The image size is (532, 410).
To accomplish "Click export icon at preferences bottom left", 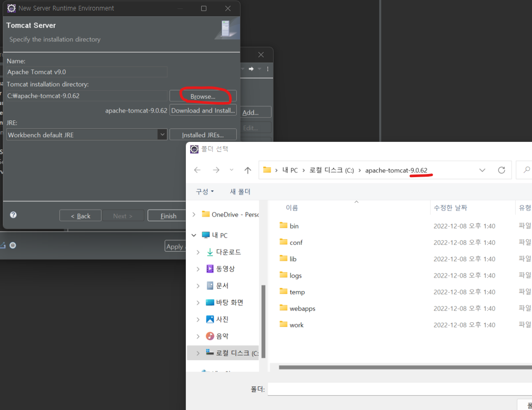I will click(3, 245).
